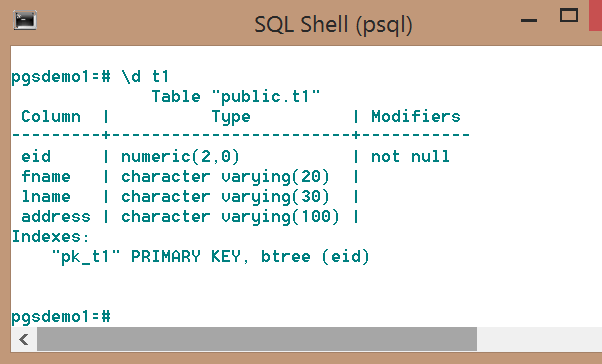Click the SQL Shell (psql) title bar

click(333, 25)
